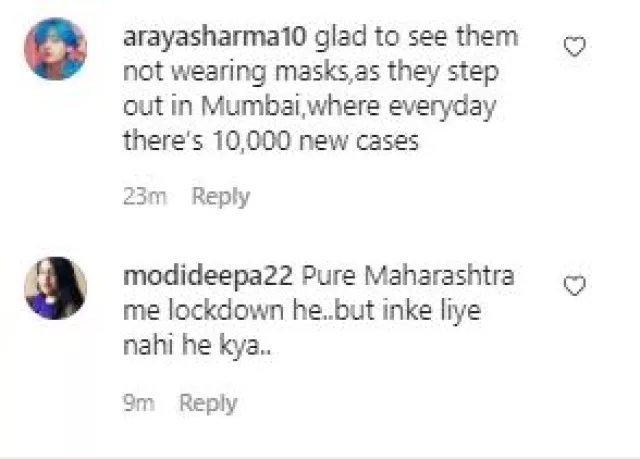Click the 9m timestamp
The image size is (640, 459).
click(x=139, y=403)
